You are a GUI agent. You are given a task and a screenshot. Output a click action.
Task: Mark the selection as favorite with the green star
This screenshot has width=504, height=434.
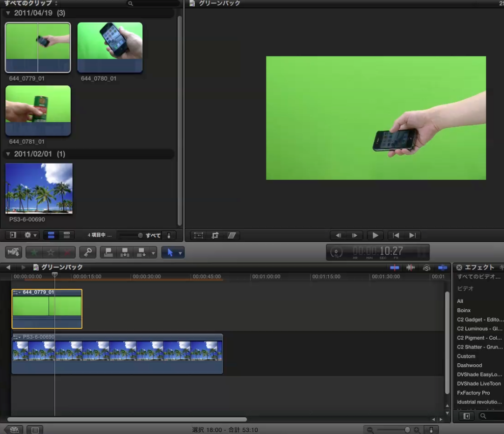pyautogui.click(x=34, y=253)
